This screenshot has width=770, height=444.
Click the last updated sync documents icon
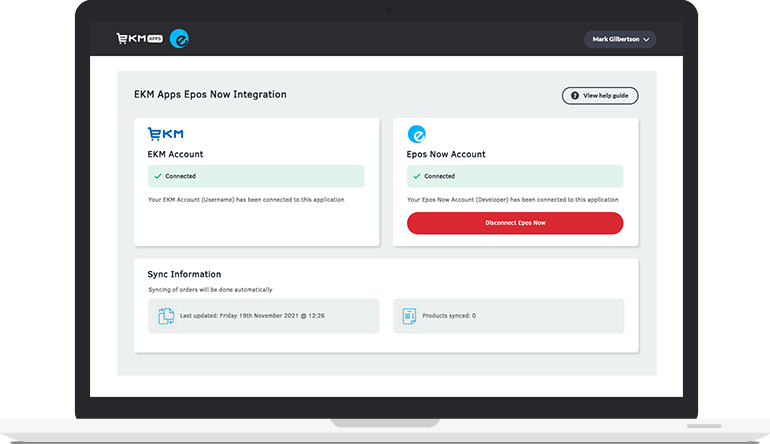(166, 316)
